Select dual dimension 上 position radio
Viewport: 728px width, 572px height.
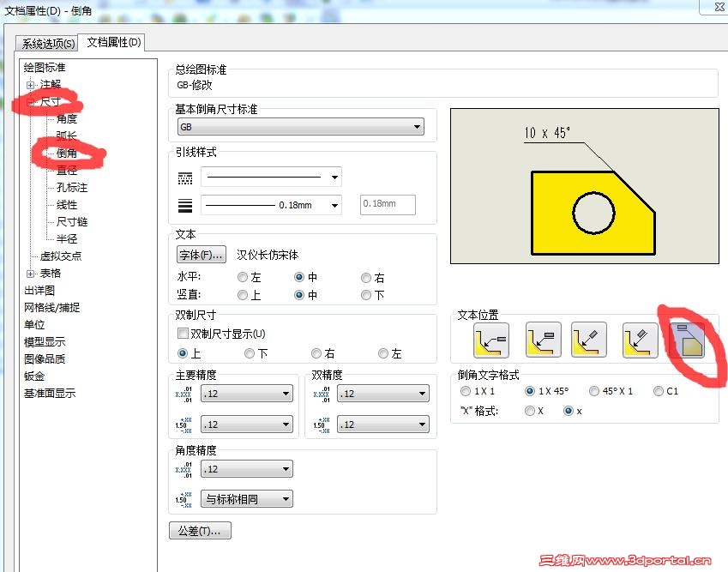183,354
